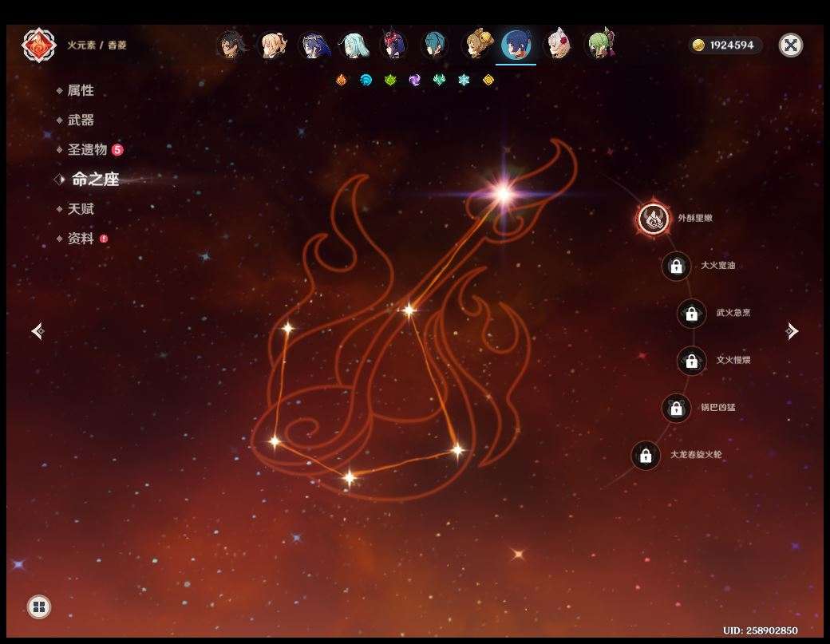Viewport: 830px width, 644px height.
Task: Select the purple-haired character with red ornament
Action: (x=393, y=43)
